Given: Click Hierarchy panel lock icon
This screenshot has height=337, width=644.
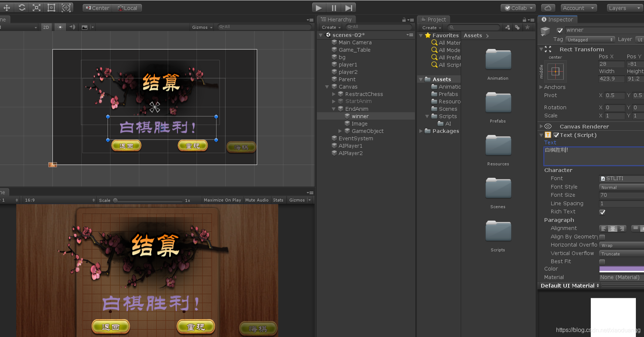Looking at the screenshot, I should (x=404, y=20).
